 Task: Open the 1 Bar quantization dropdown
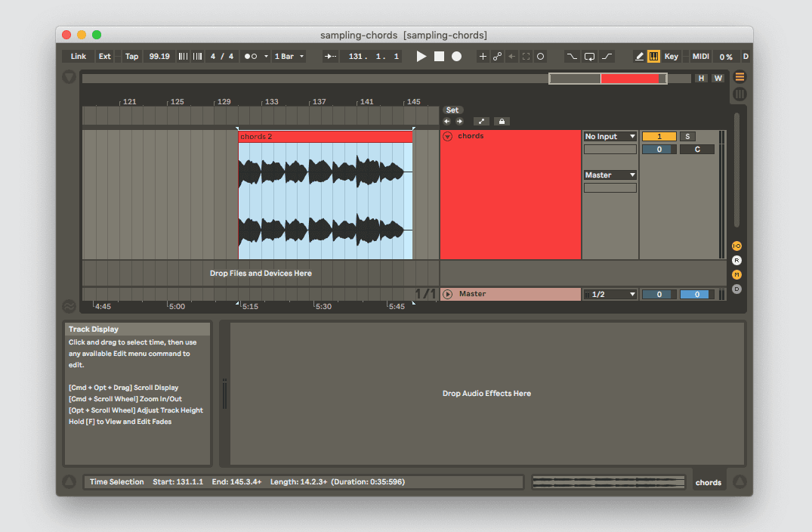click(289, 56)
